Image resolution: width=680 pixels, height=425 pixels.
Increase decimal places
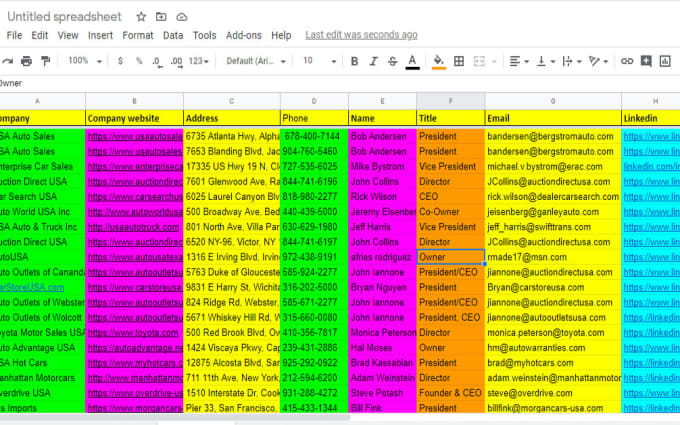[176, 62]
